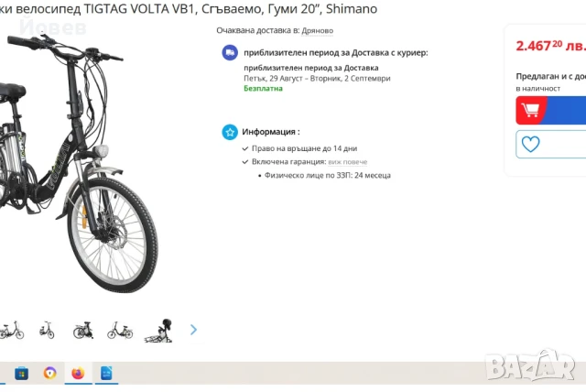Screen dimensions: 586x392
Task: Open Firefox from the taskbar
Action: 78,373
